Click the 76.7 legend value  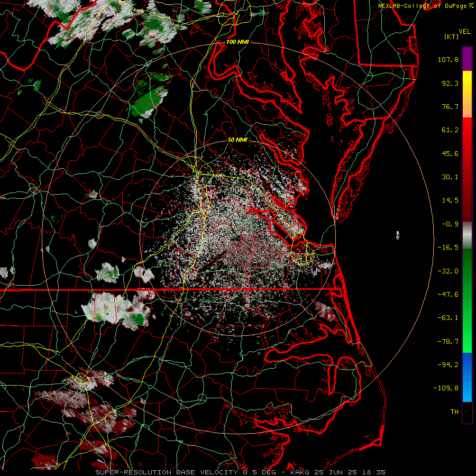coord(450,106)
